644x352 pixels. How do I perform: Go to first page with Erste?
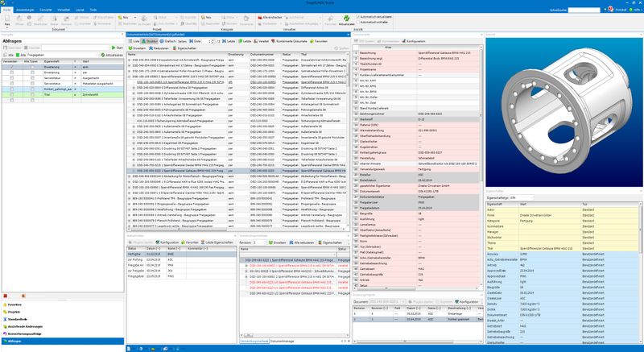pos(195,42)
